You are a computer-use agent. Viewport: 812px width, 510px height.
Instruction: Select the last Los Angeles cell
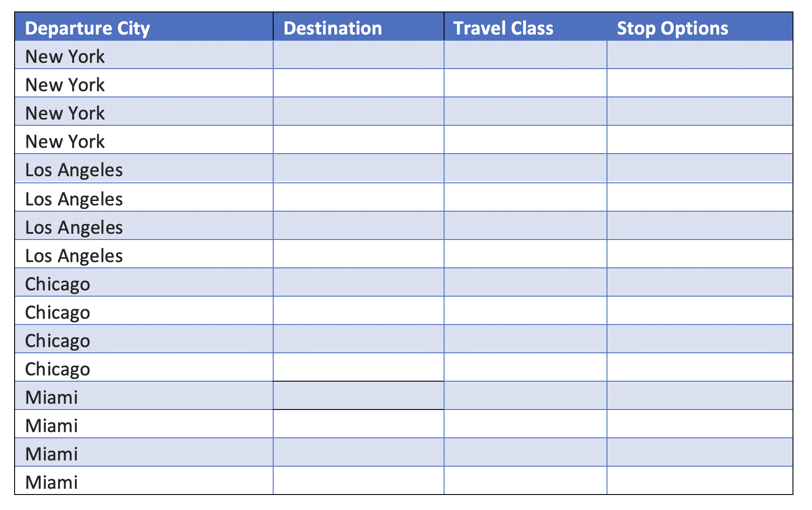(x=74, y=256)
